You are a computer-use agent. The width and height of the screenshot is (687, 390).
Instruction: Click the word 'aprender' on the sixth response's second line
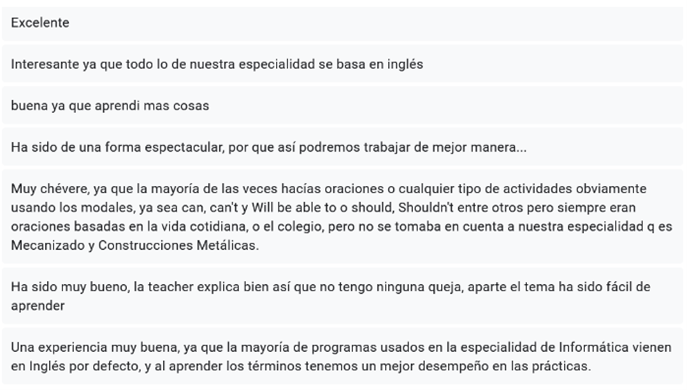point(38,306)
